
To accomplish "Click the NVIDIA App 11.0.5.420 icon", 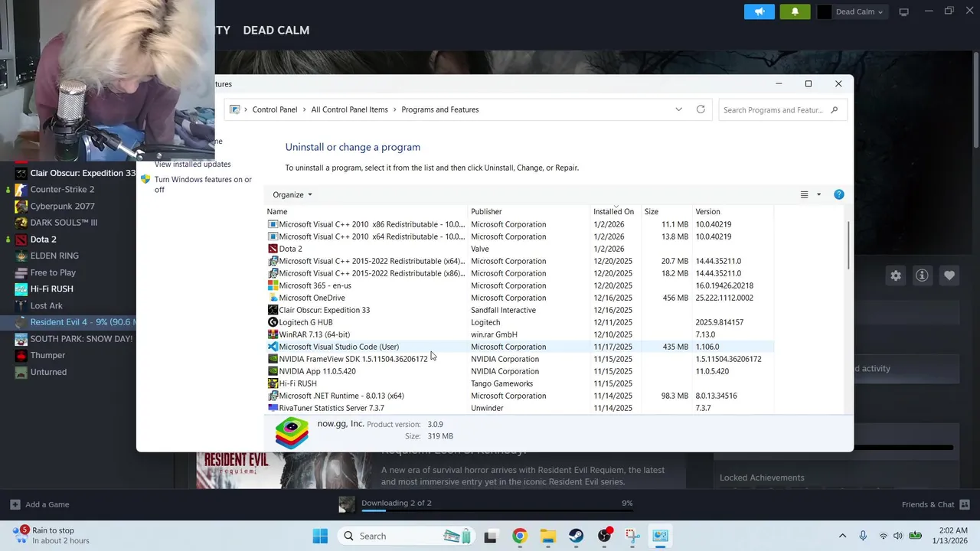I will (273, 371).
